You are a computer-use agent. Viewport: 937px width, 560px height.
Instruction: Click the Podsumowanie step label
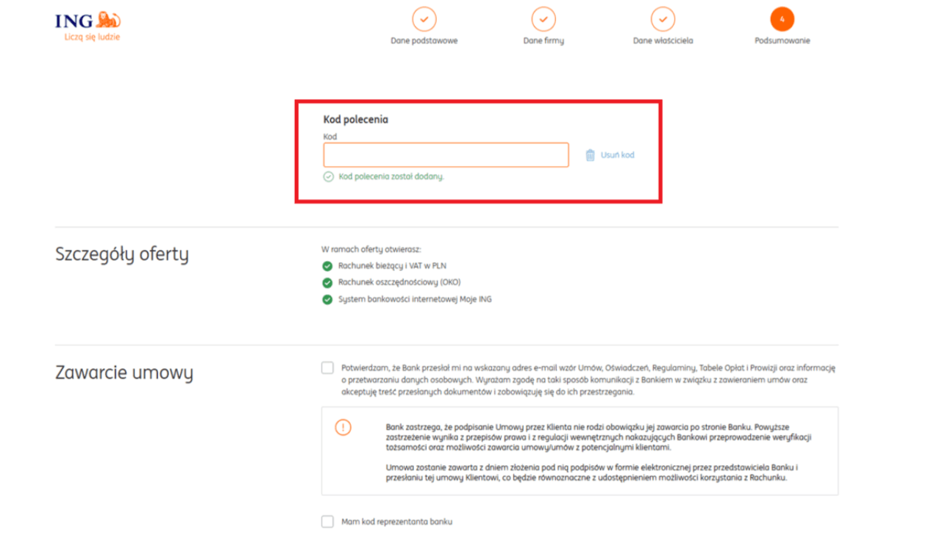point(782,40)
